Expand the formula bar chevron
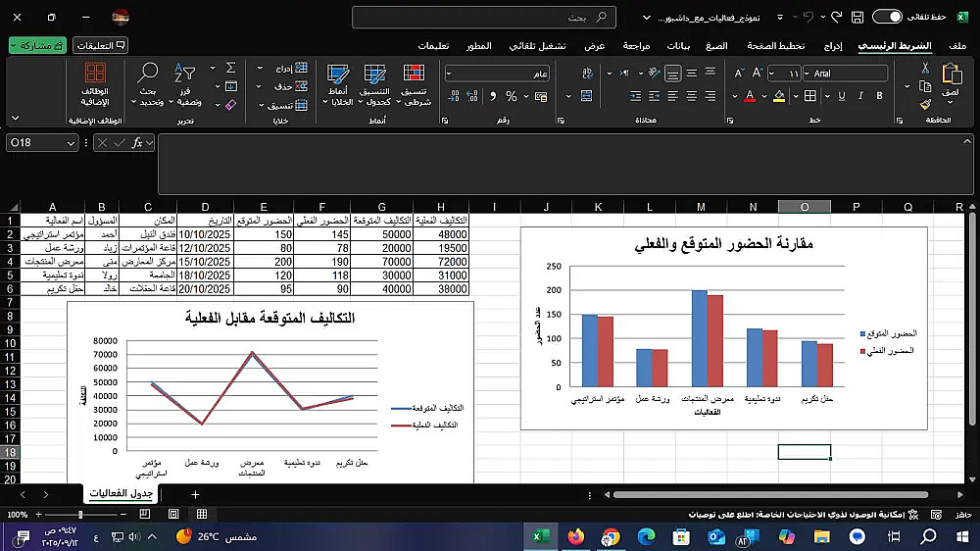The width and height of the screenshot is (980, 551). (967, 141)
